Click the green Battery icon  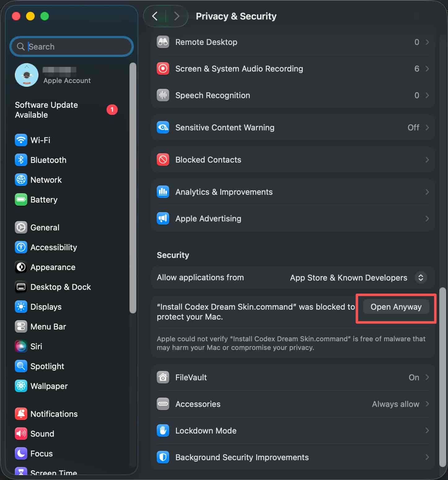(x=21, y=199)
